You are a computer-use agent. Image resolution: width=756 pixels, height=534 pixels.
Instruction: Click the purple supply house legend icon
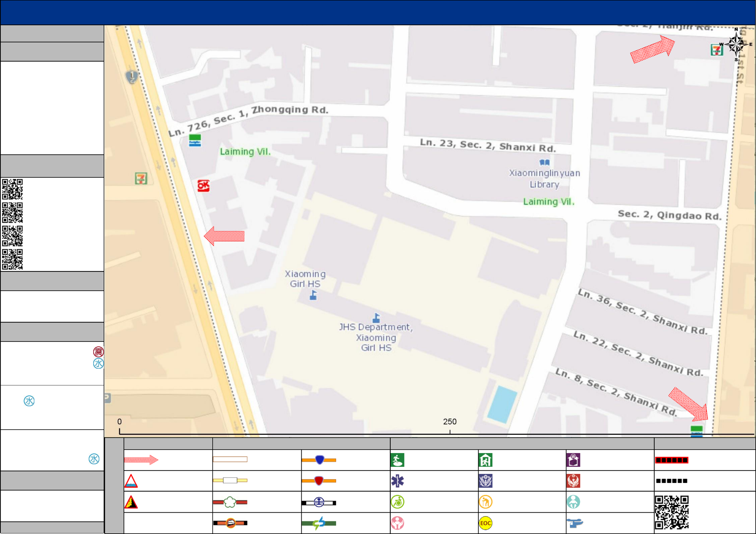pyautogui.click(x=573, y=460)
